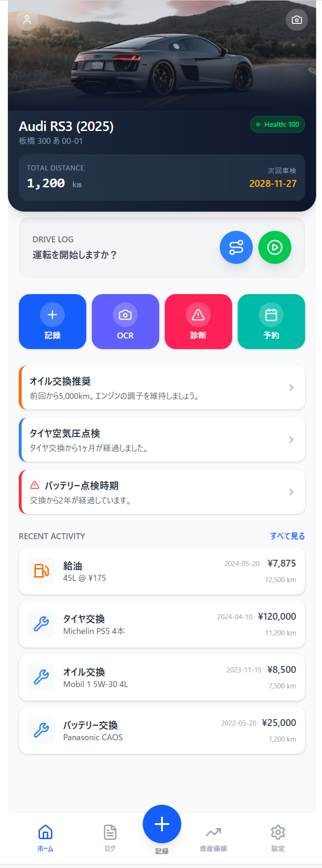The image size is (322, 868).
Task: Expand the バッテリー点検時期 alert chevron
Action: [291, 492]
